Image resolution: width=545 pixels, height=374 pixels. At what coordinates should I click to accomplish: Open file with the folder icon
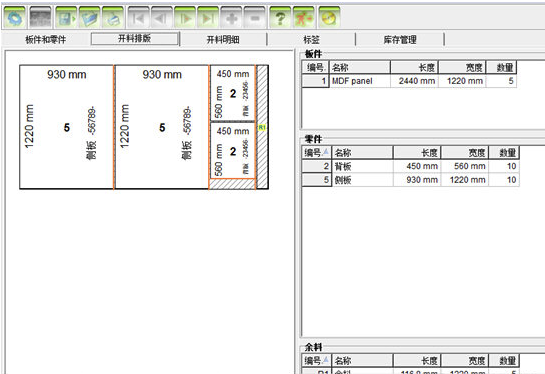click(89, 18)
